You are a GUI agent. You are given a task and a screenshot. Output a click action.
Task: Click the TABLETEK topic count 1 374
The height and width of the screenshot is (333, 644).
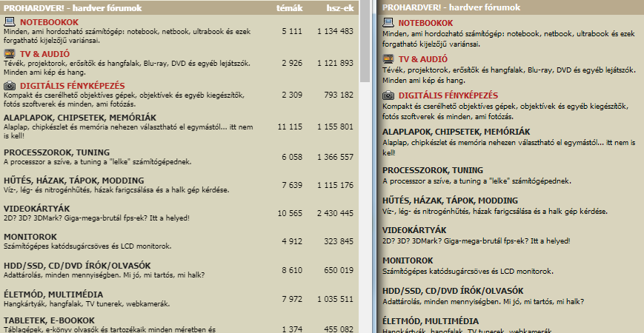tap(292, 329)
